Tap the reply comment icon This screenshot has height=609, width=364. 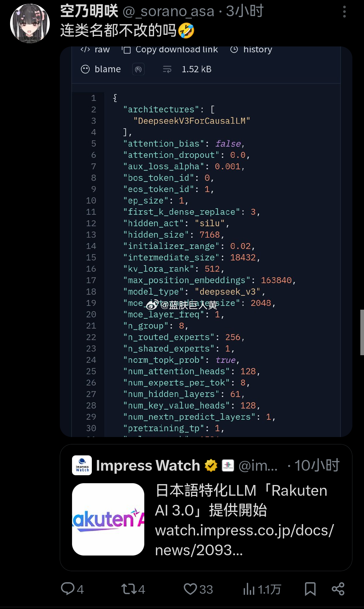click(68, 589)
